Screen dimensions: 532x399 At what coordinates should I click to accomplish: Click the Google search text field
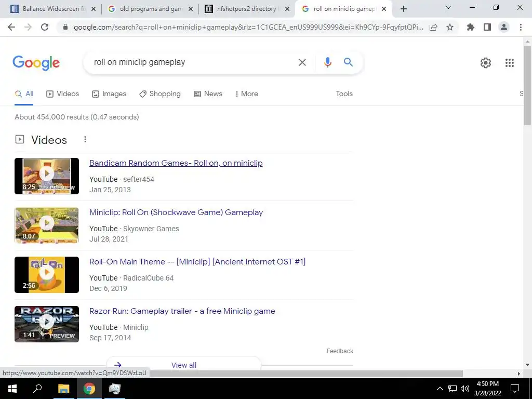pyautogui.click(x=192, y=62)
